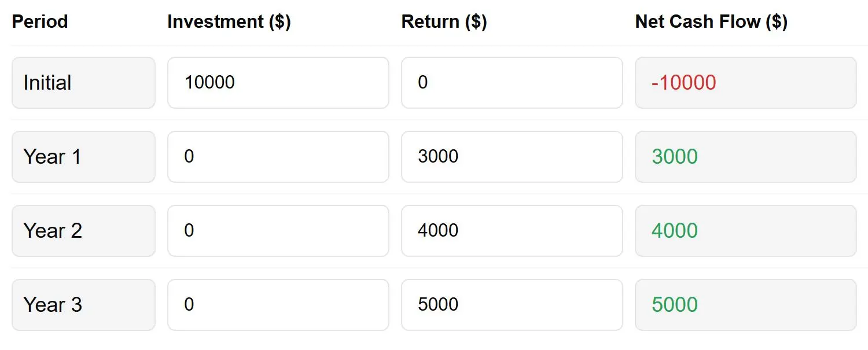Click the Return ($) column header

coord(443,21)
